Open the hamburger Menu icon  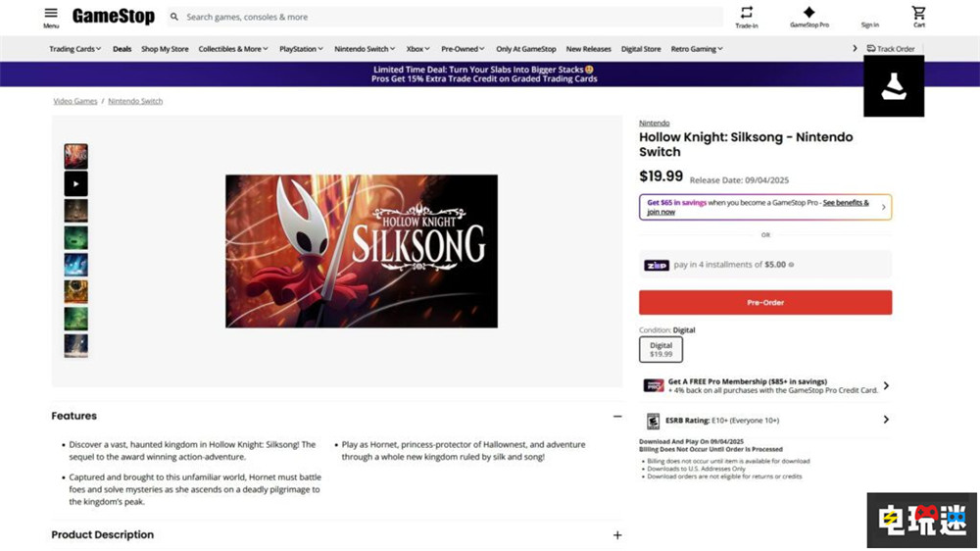tap(51, 13)
